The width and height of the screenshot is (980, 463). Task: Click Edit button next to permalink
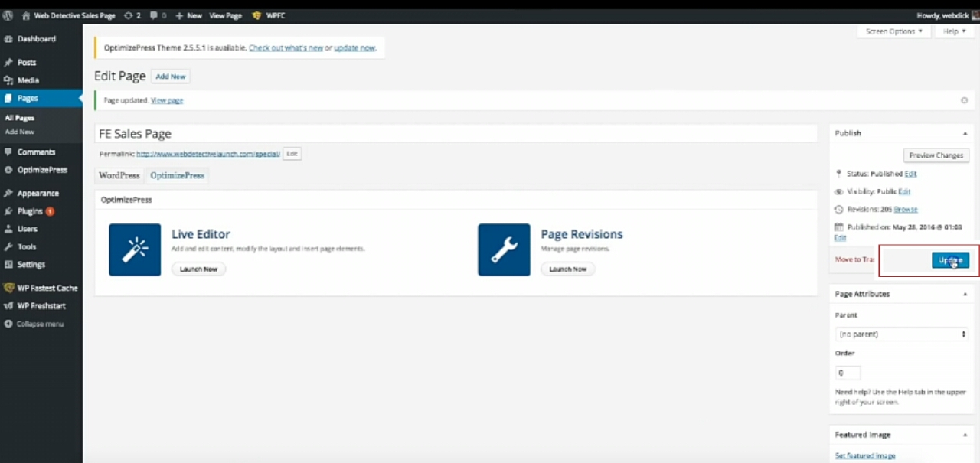(x=292, y=154)
